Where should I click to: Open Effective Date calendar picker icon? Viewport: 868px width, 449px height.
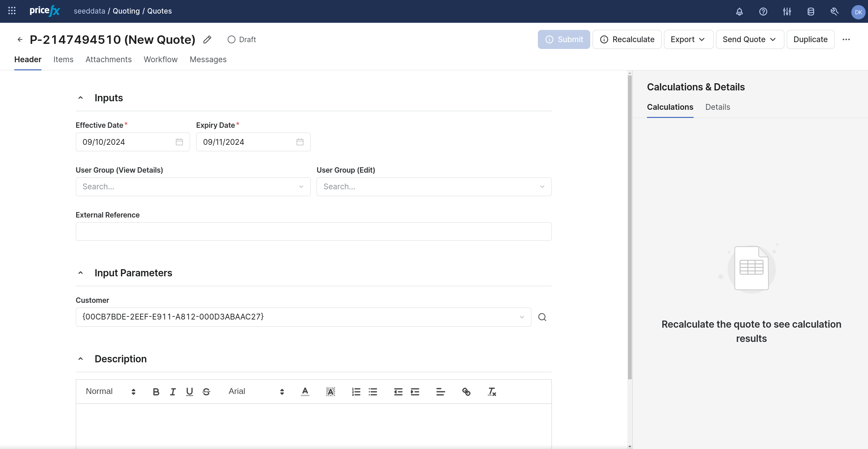pyautogui.click(x=179, y=142)
